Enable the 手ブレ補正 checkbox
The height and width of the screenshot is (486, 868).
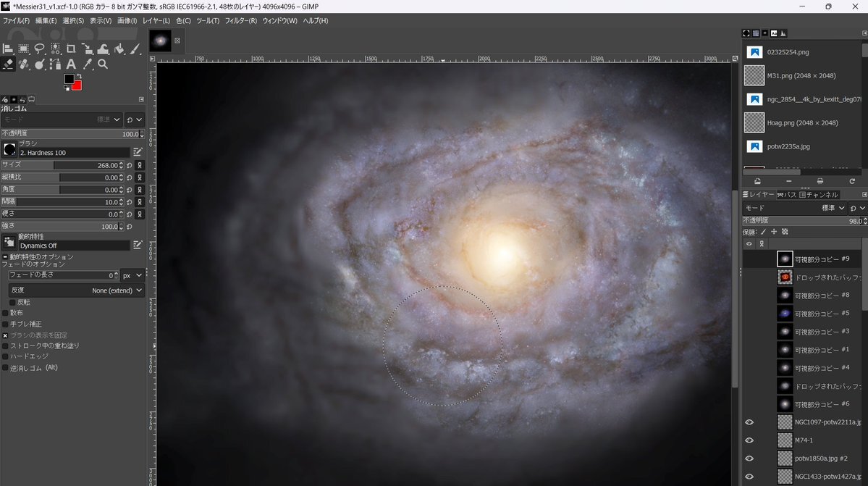click(x=5, y=324)
